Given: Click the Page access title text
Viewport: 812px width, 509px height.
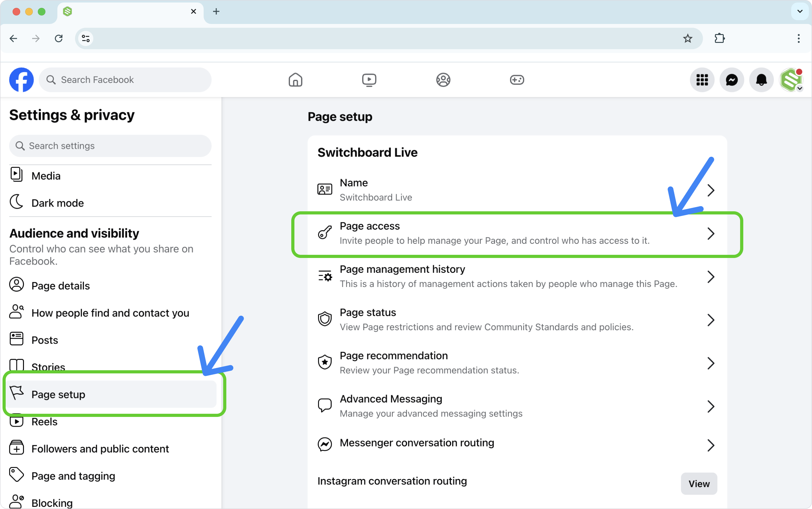Looking at the screenshot, I should [370, 226].
